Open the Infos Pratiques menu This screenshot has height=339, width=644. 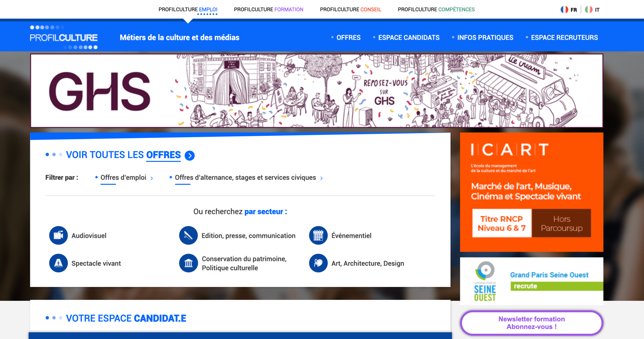tap(485, 37)
